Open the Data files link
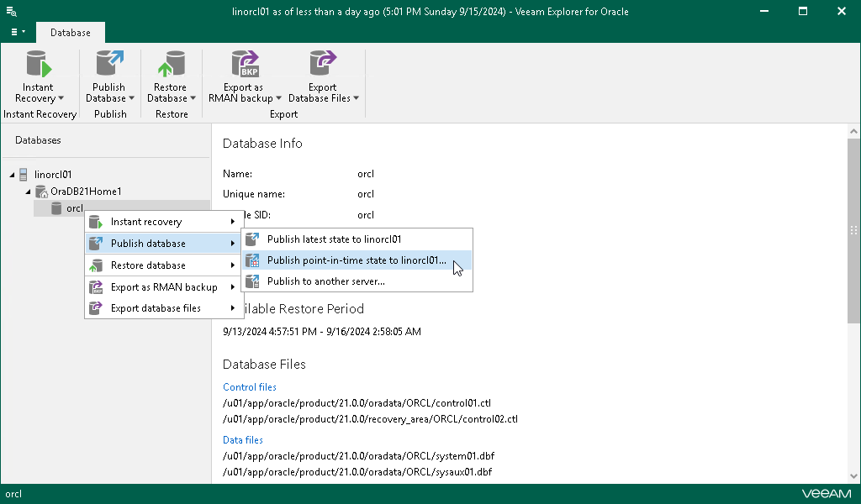 click(242, 439)
